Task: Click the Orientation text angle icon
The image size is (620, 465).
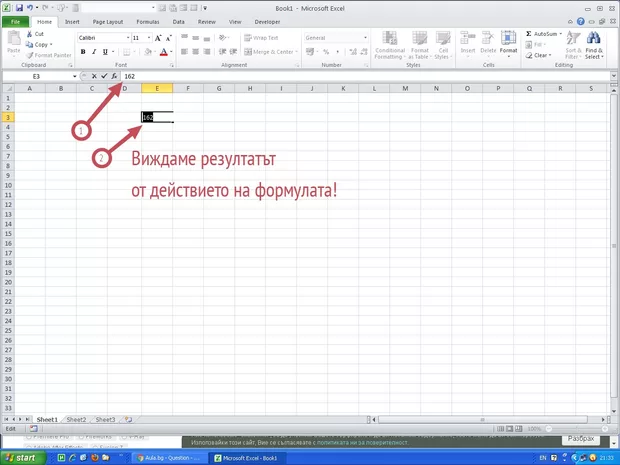Action: (223, 38)
